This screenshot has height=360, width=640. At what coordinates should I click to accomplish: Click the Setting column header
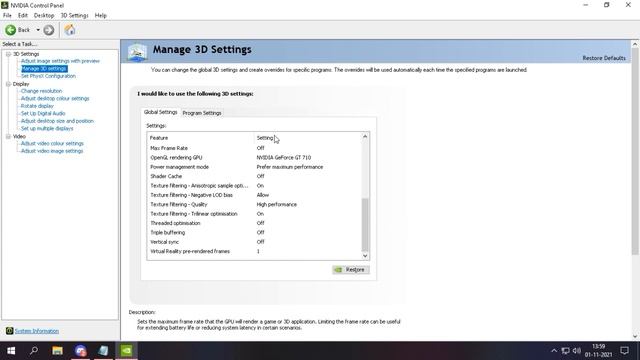[307, 138]
